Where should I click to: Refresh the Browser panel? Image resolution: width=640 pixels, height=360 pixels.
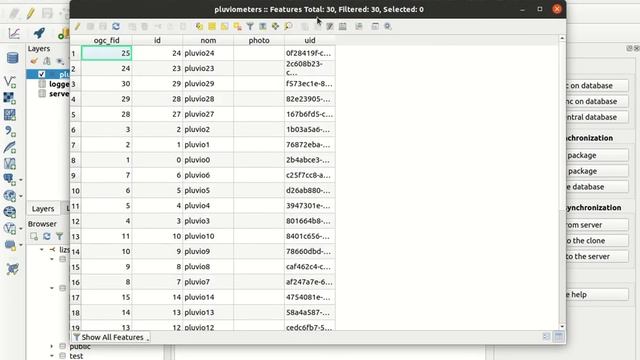pos(47,236)
